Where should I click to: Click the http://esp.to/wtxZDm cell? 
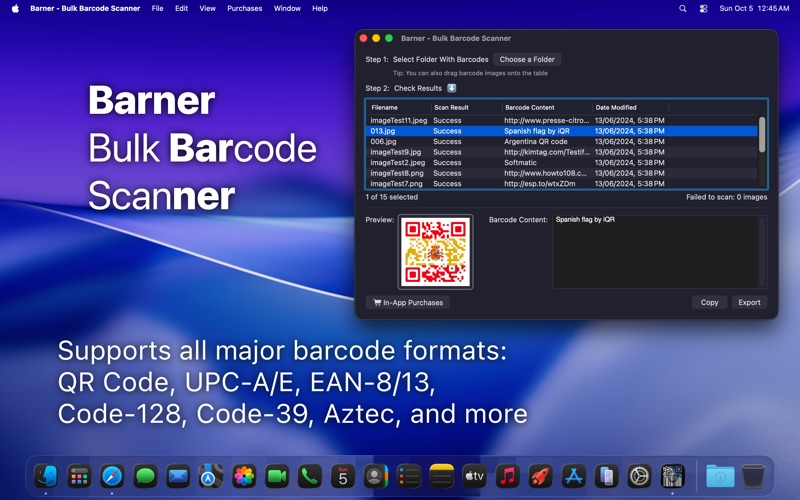pos(540,184)
